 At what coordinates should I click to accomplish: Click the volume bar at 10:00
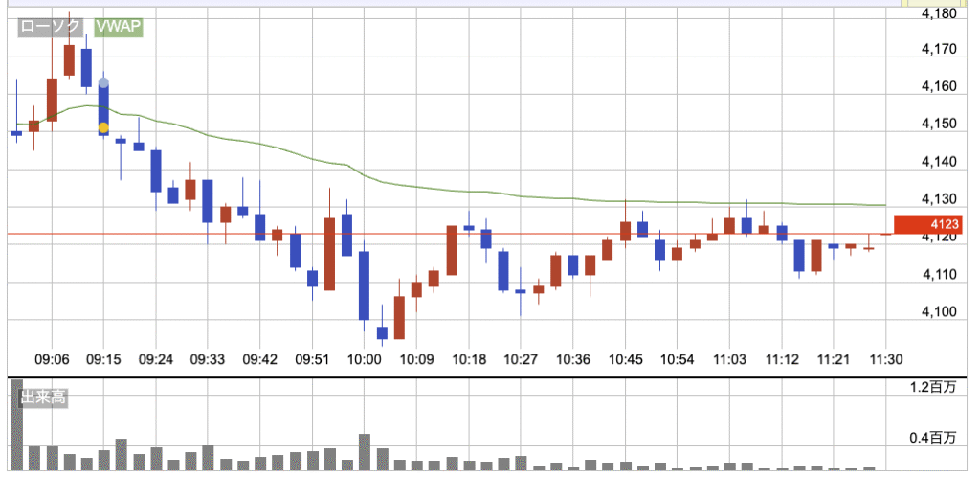point(364,452)
